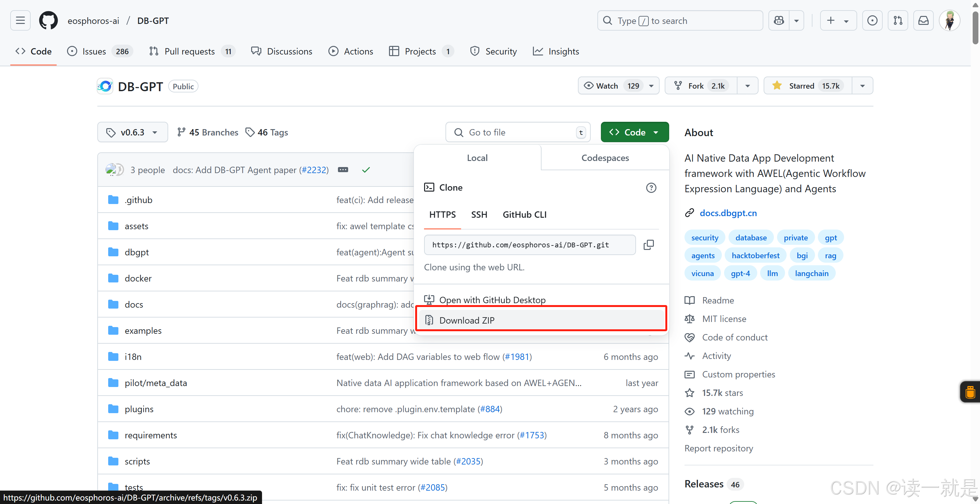Expand the star lists dropdown arrow

coord(862,86)
